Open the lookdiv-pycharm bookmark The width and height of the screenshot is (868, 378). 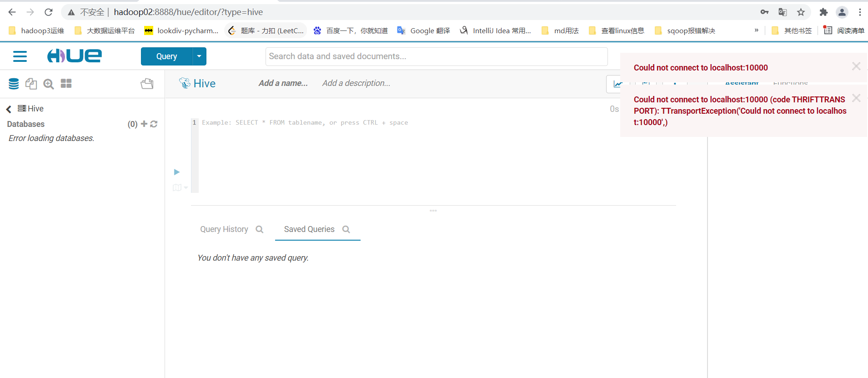pos(181,30)
